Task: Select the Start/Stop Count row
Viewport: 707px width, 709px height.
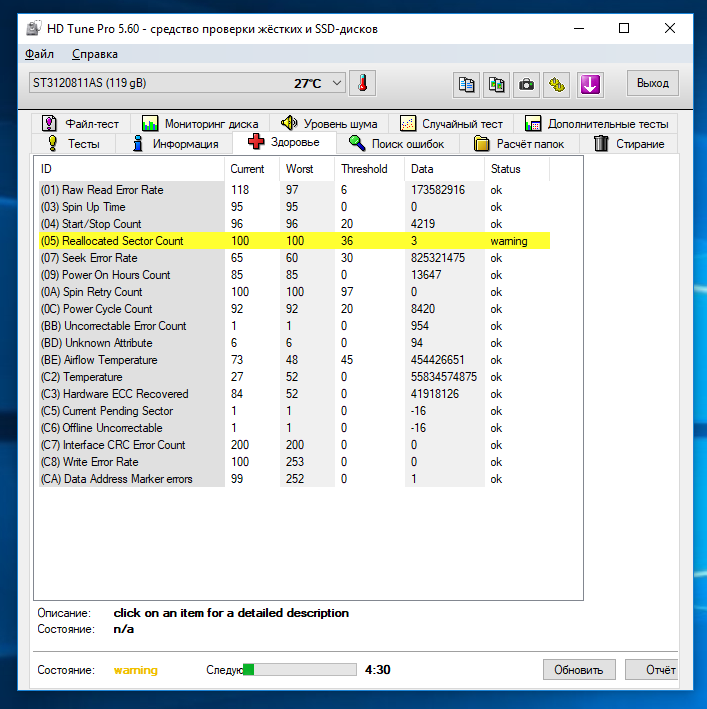Action: [294, 224]
